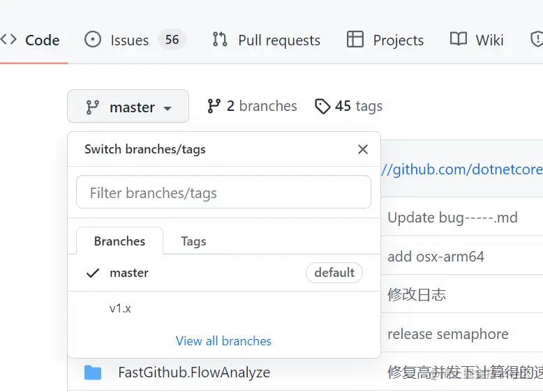Open the FastGithub.FlowAnalyze folder
The width and height of the screenshot is (543, 392).
pyautogui.click(x=194, y=372)
